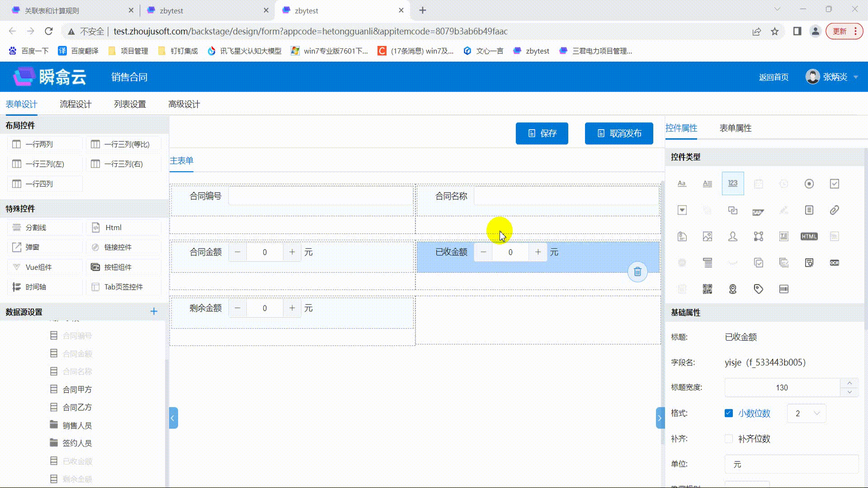Select the barcode control type icon
The height and width of the screenshot is (488, 868).
point(783,289)
